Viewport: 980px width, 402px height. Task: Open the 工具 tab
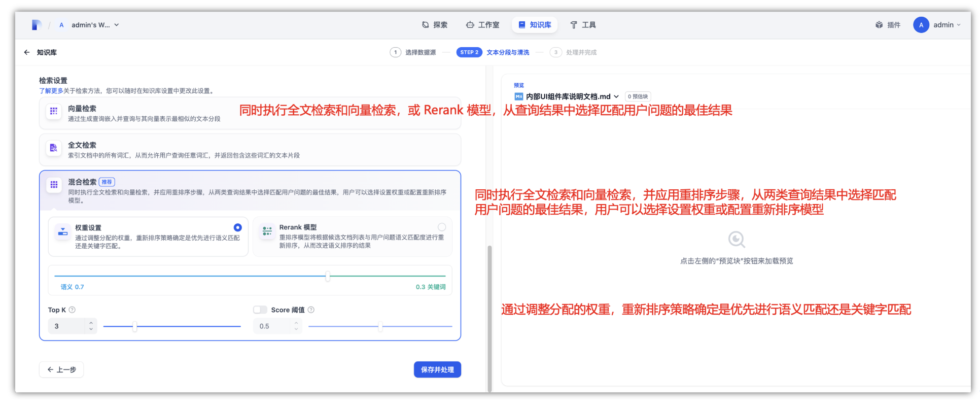[x=583, y=25]
